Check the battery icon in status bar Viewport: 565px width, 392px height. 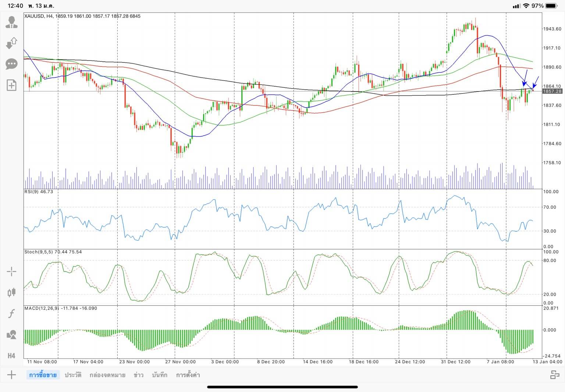click(551, 6)
